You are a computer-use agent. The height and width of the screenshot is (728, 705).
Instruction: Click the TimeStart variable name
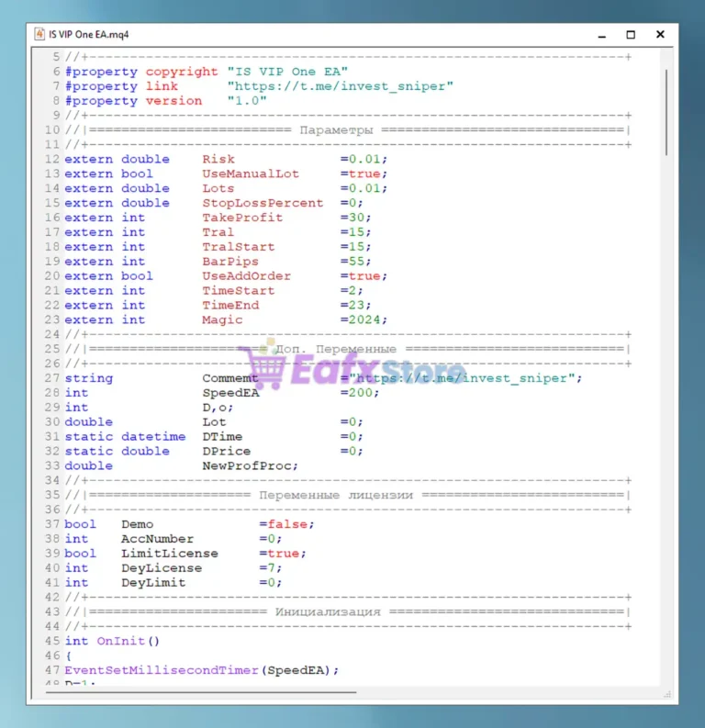(239, 291)
